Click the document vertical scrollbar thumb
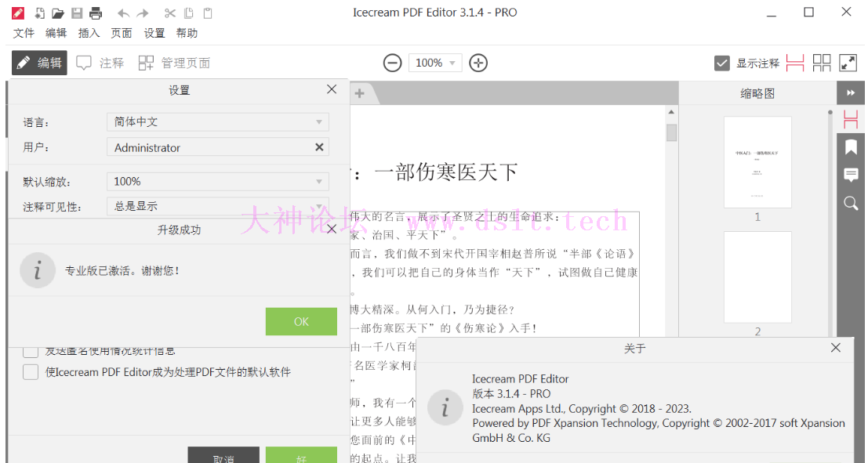This screenshot has width=868, height=463. [x=671, y=132]
